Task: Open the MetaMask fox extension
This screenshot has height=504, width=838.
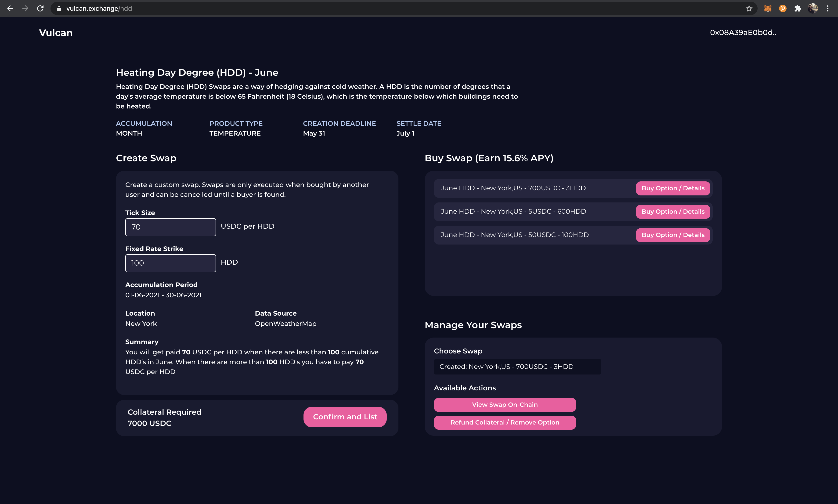Action: 768,8
